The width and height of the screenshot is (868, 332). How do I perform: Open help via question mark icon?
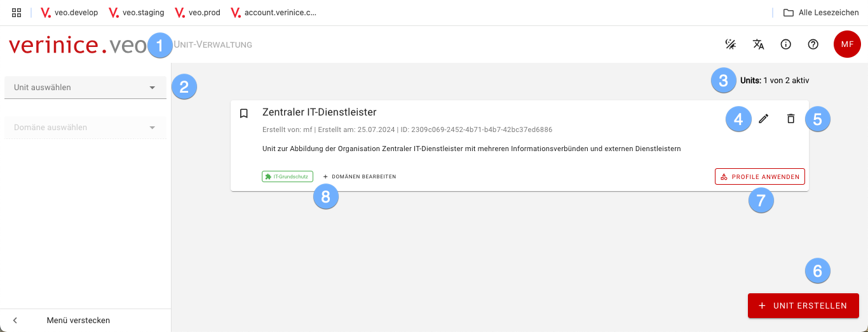813,44
